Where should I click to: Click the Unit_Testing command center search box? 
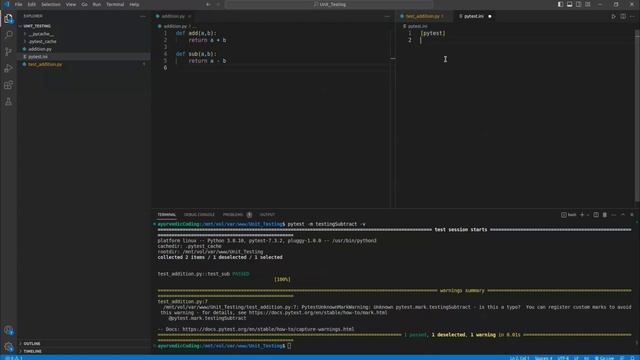329,4
